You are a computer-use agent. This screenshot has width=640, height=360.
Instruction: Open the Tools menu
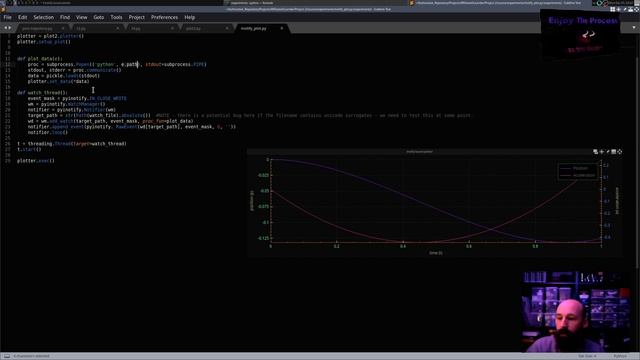[x=116, y=18]
